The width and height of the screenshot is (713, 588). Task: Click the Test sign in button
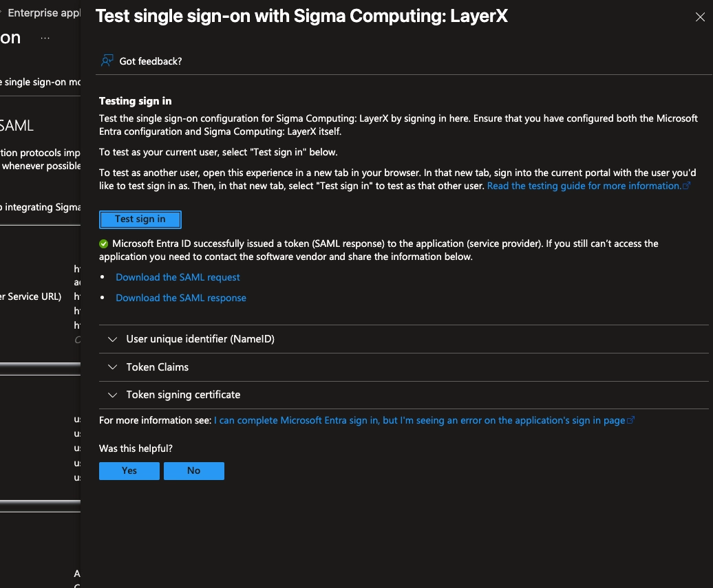140,219
